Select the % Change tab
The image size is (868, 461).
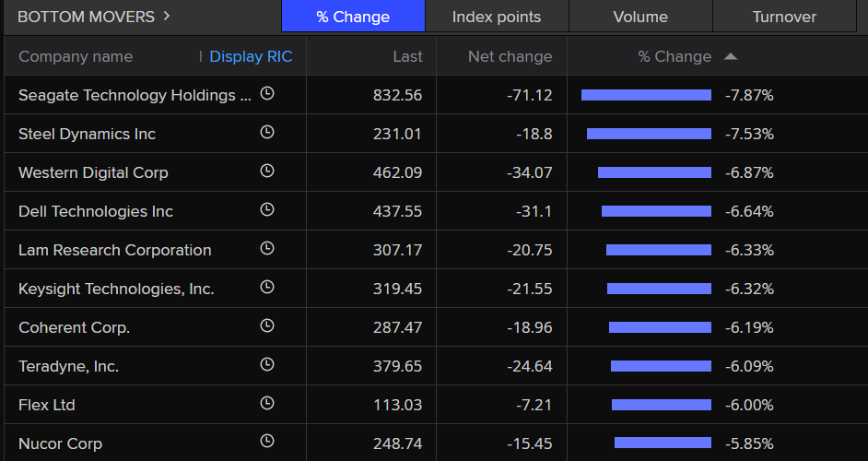(x=353, y=17)
